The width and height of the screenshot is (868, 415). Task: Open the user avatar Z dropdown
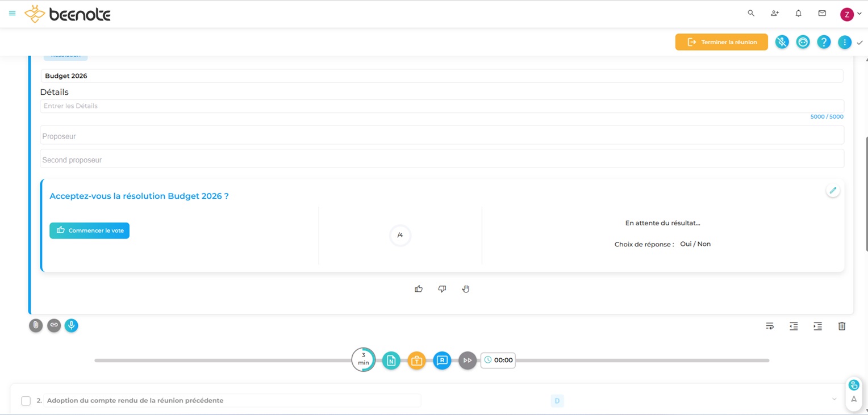click(850, 14)
